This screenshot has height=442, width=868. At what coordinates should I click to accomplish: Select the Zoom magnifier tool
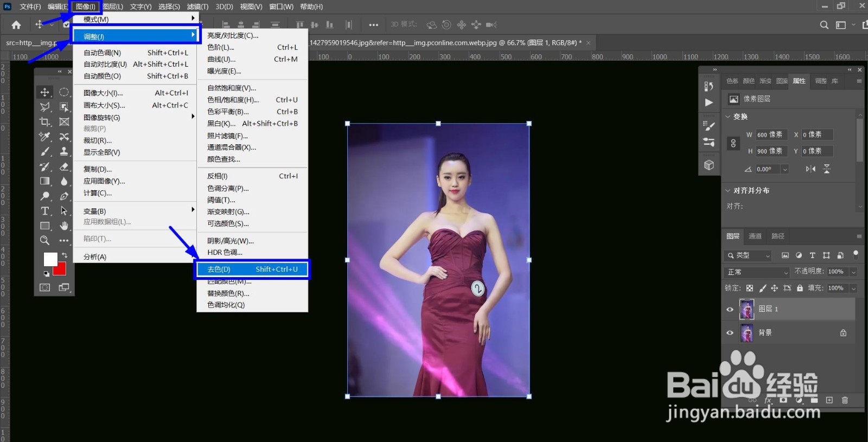[45, 240]
